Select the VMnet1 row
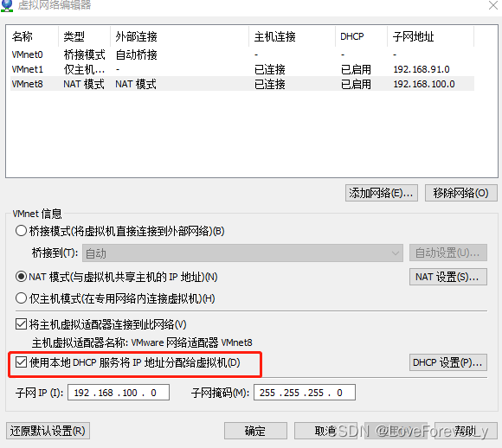Image resolution: width=502 pixels, height=448 pixels. pos(242,69)
